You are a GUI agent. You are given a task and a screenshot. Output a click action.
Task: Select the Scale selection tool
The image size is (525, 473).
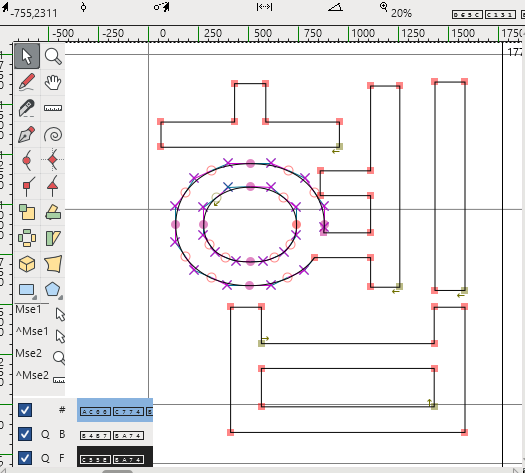click(27, 212)
